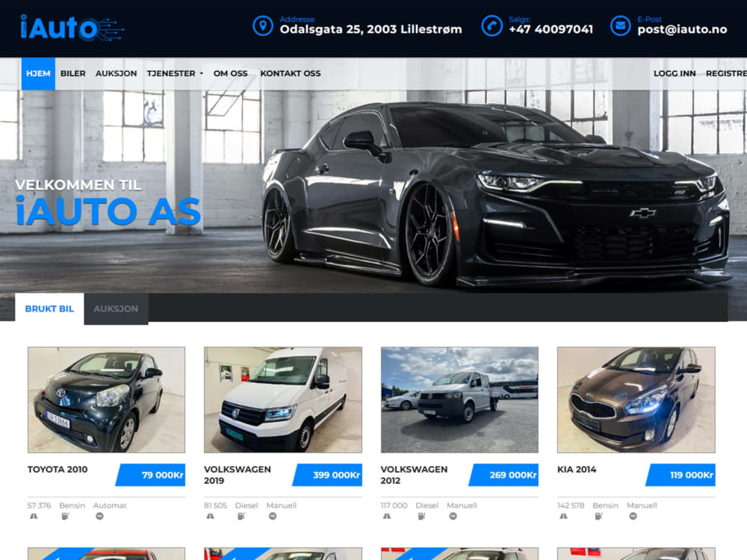
Task: Expand the Tjenester dropdown menu
Action: tap(175, 73)
